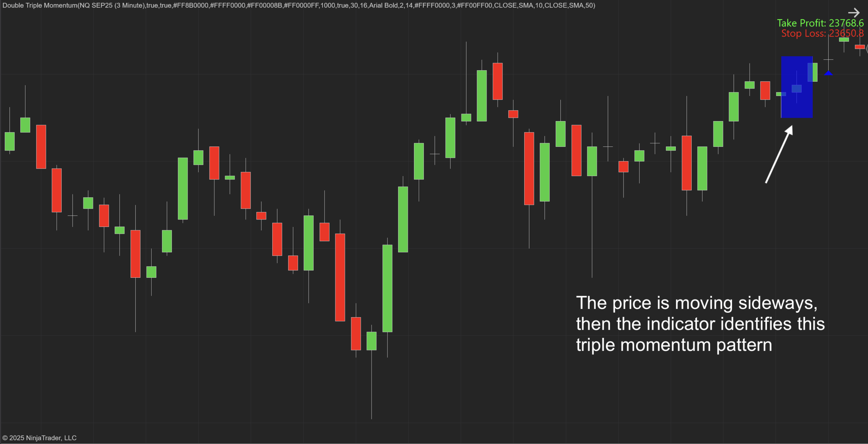Select the green candle overlapping the blue rectangle's right edge
This screenshot has height=444, width=868.
coord(813,72)
